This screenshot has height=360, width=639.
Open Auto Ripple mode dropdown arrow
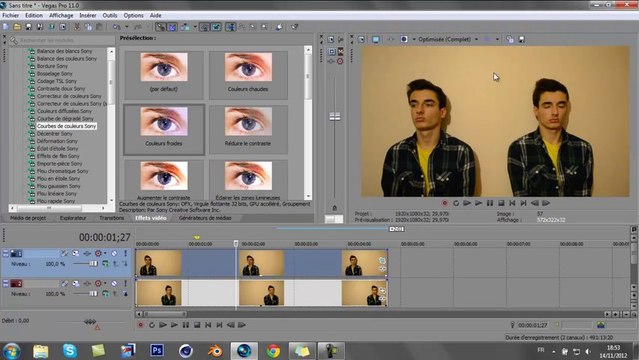click(195, 27)
